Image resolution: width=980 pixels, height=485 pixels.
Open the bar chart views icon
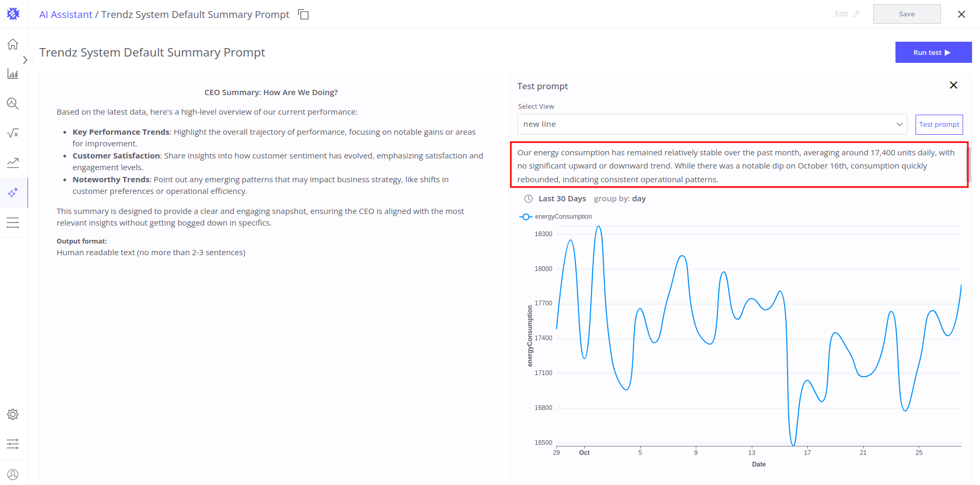pos(13,74)
